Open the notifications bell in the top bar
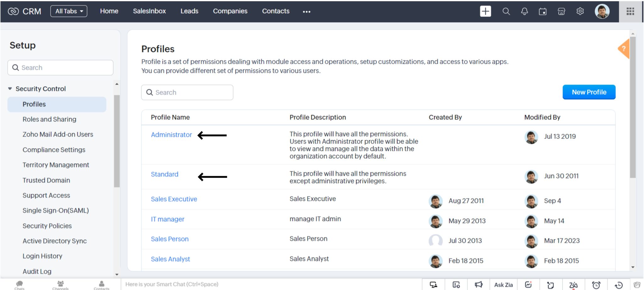 click(x=525, y=11)
